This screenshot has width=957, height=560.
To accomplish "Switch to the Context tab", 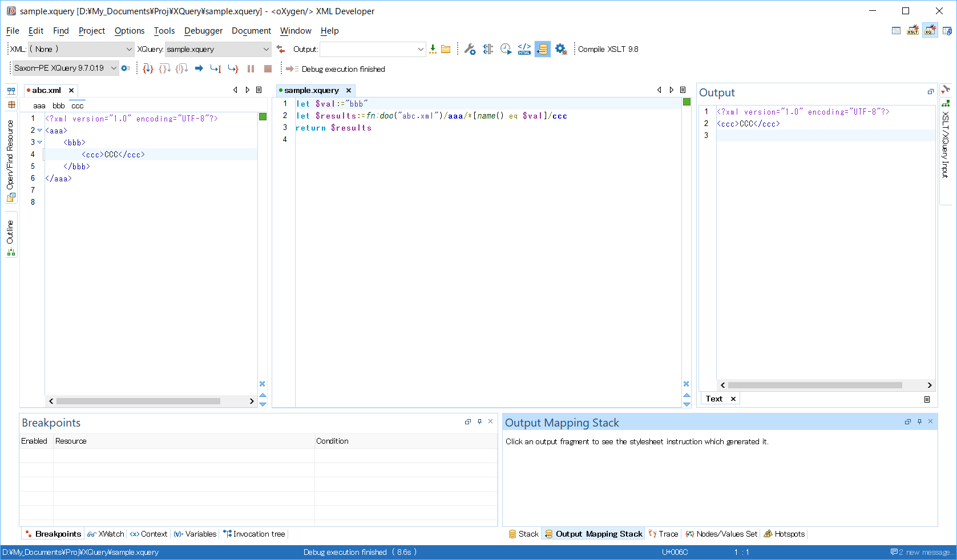I will click(x=148, y=534).
